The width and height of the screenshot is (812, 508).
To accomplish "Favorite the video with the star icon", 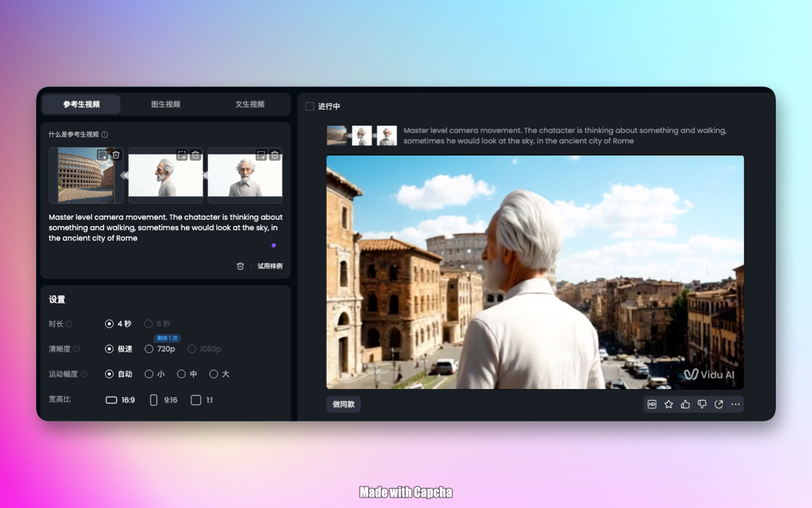I will click(x=669, y=404).
